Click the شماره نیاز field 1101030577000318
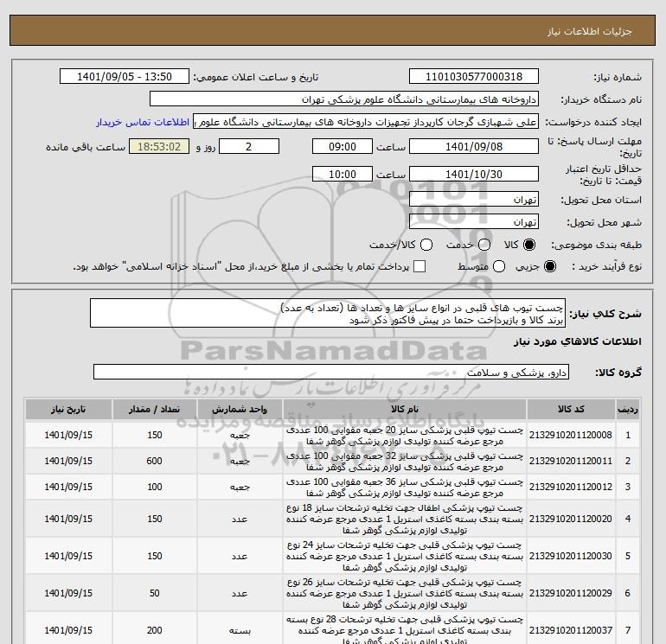666x644 pixels. click(x=474, y=76)
